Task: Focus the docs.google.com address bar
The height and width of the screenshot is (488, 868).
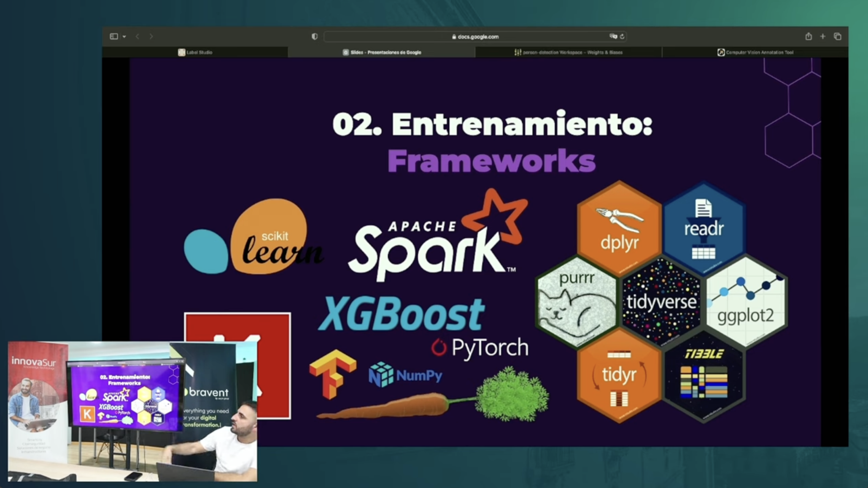Action: pos(475,37)
